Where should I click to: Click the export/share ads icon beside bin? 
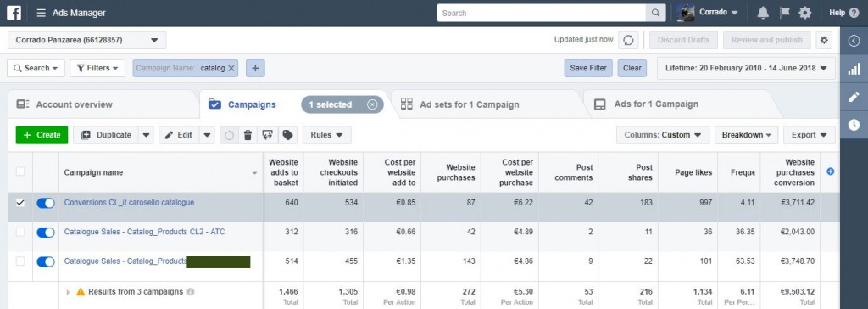tap(267, 135)
